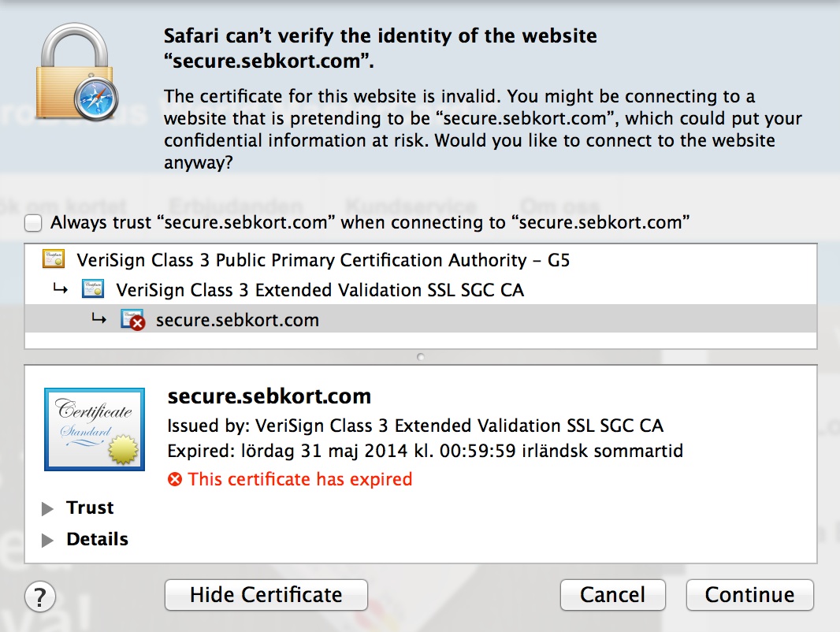
Task: Select the VeriSign intermediate CA certificate icon
Action: tap(93, 289)
